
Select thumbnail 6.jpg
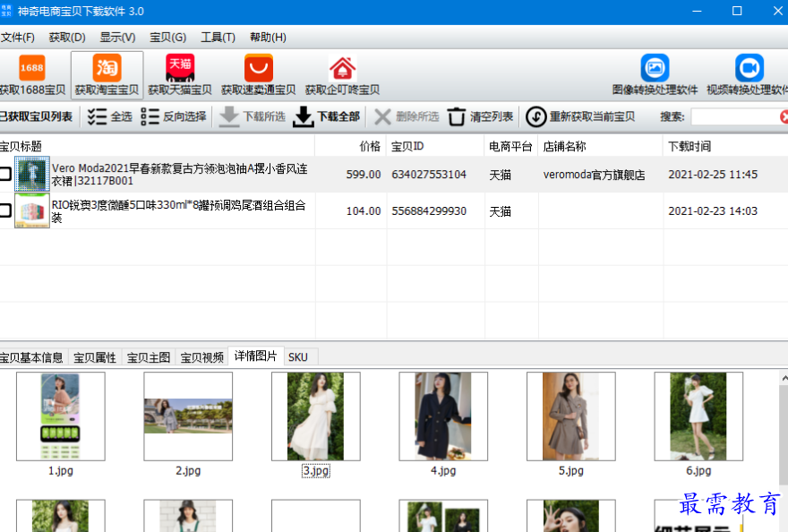698,416
